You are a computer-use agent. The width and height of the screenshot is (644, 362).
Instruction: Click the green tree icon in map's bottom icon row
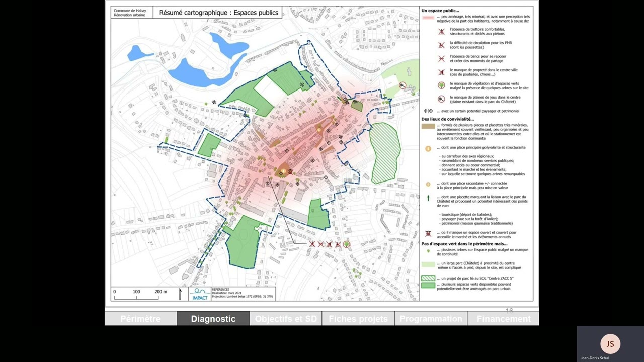(347, 244)
